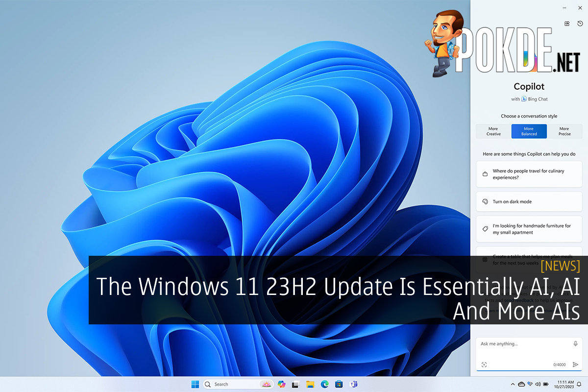The width and height of the screenshot is (588, 392).
Task: Open File Explorer from the taskbar
Action: pos(310,384)
